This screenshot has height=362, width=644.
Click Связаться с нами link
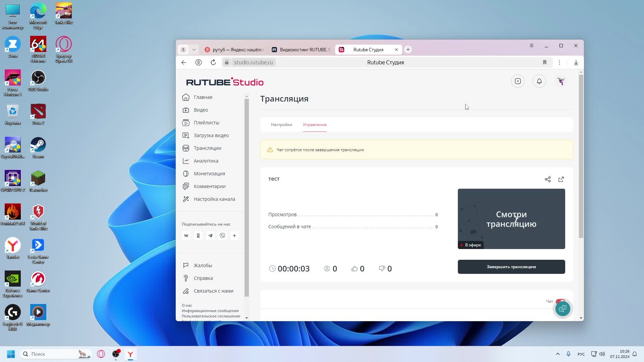pos(208,291)
